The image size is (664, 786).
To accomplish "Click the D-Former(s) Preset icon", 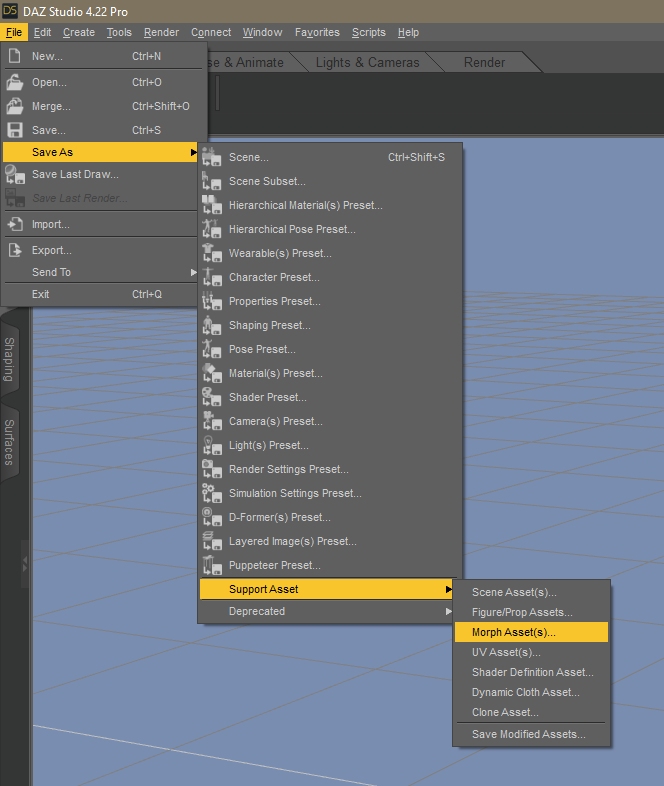I will pos(211,517).
